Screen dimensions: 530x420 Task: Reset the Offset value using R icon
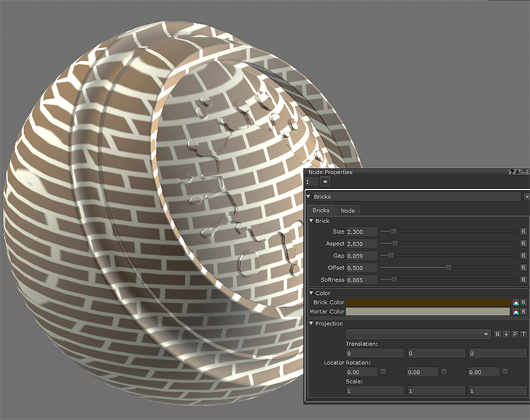click(x=523, y=268)
